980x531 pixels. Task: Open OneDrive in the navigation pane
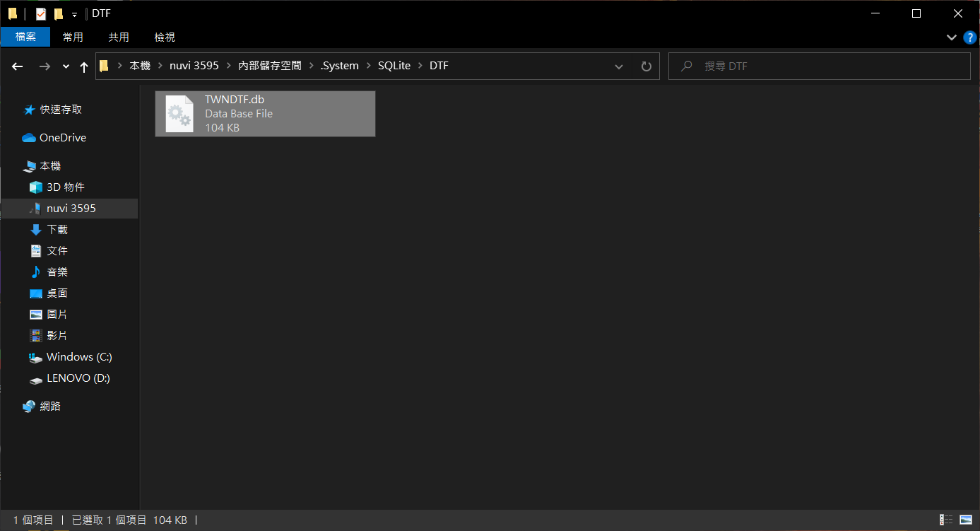(x=63, y=138)
